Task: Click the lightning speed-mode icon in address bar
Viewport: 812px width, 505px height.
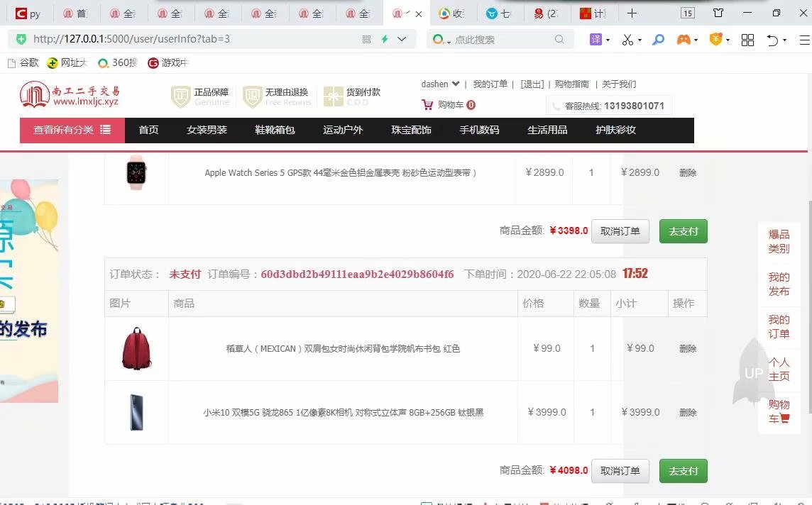Action: (x=385, y=39)
